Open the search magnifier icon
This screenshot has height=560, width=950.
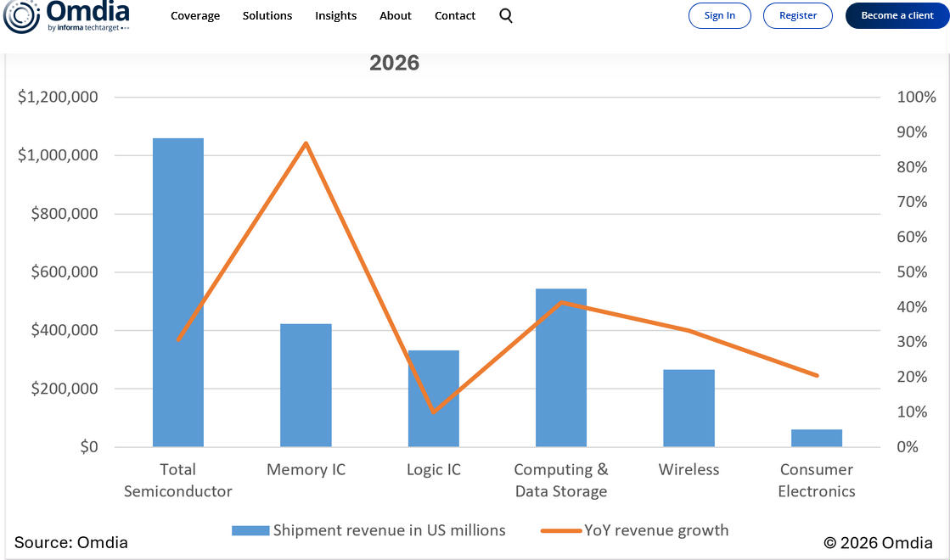(x=506, y=15)
